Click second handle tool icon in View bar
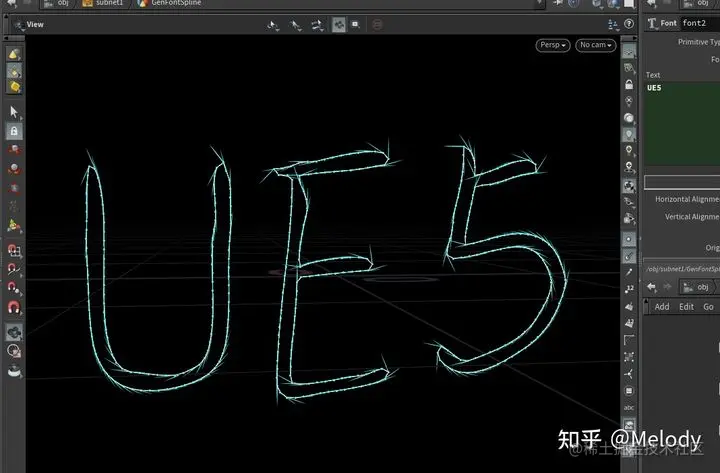The width and height of the screenshot is (720, 473). pyautogui.click(x=296, y=25)
